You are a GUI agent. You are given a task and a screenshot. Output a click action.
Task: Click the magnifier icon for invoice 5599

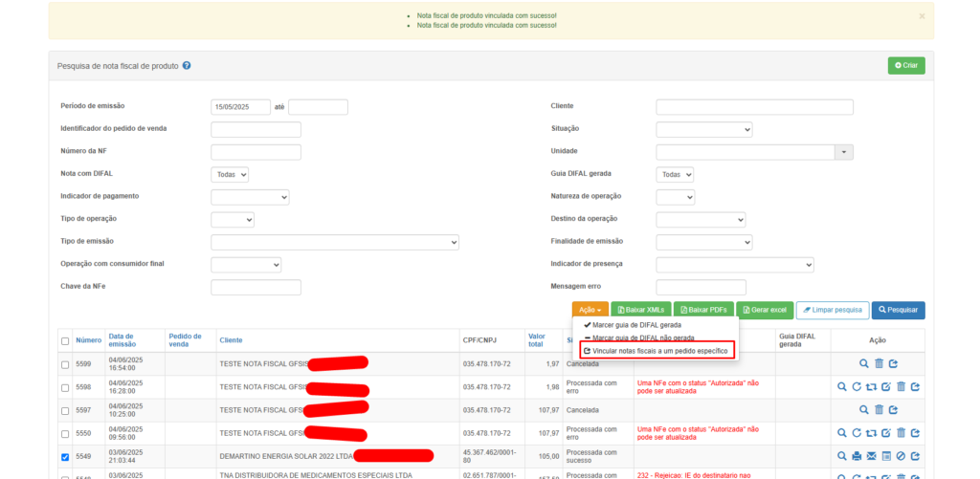[x=864, y=363]
